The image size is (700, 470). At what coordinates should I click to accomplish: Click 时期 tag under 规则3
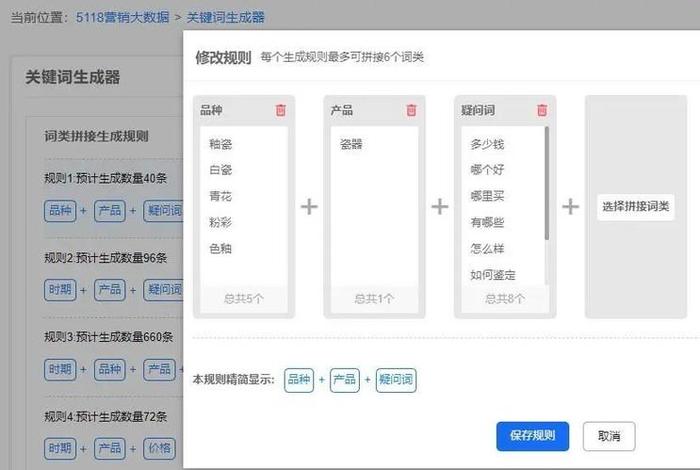60,370
